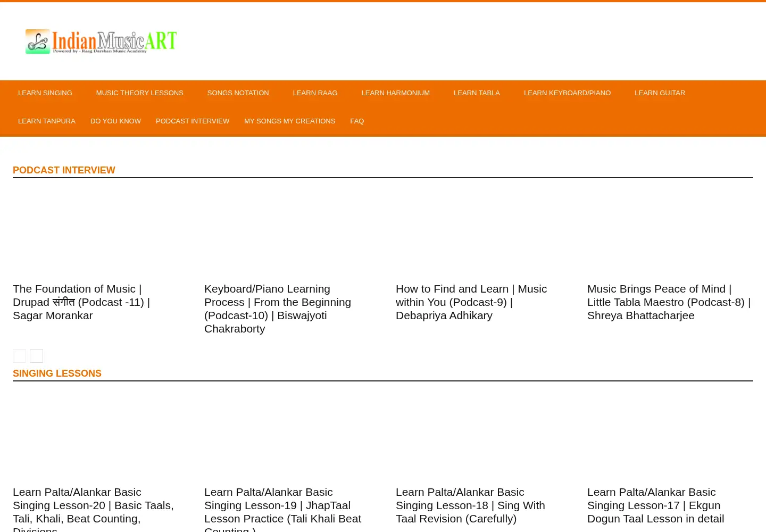
Task: Click the Singing Lessons section heading
Action: pos(57,373)
